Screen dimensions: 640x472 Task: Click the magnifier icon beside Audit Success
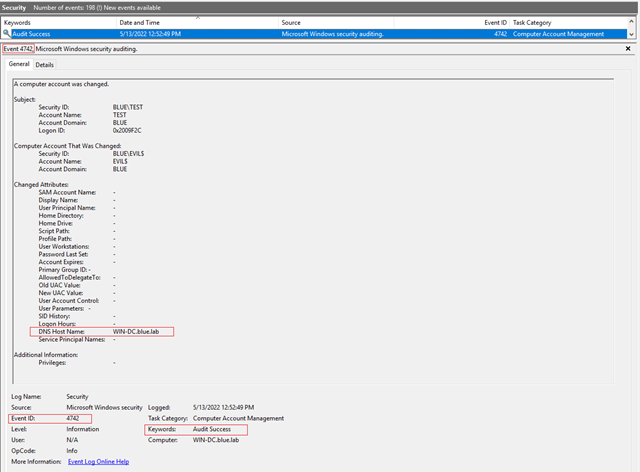7,33
